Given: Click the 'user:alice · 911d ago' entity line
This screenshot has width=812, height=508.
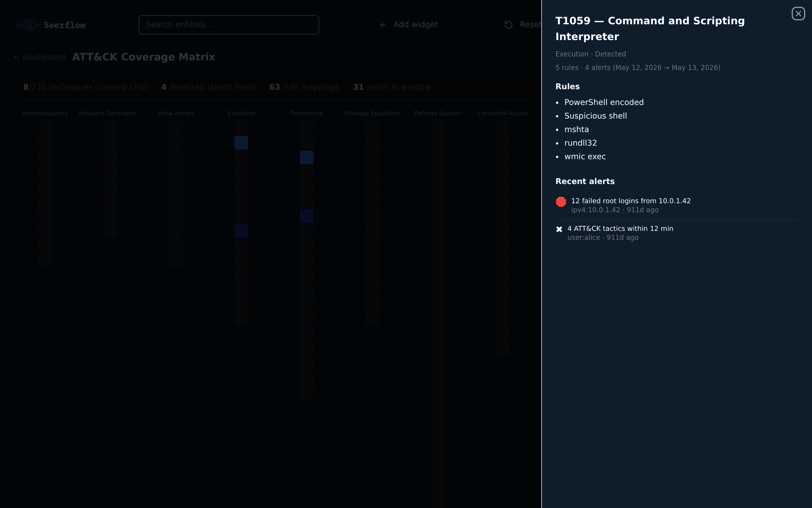Looking at the screenshot, I should (x=603, y=238).
